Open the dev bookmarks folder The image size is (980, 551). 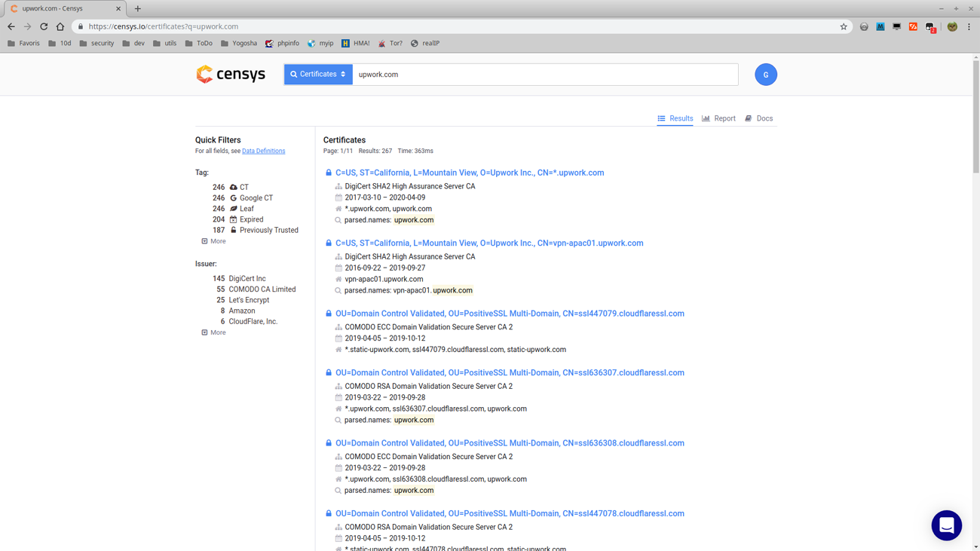click(133, 43)
